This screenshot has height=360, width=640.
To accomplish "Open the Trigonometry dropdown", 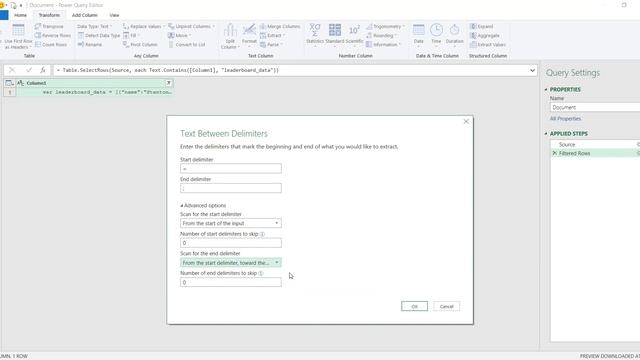I will [x=386, y=26].
